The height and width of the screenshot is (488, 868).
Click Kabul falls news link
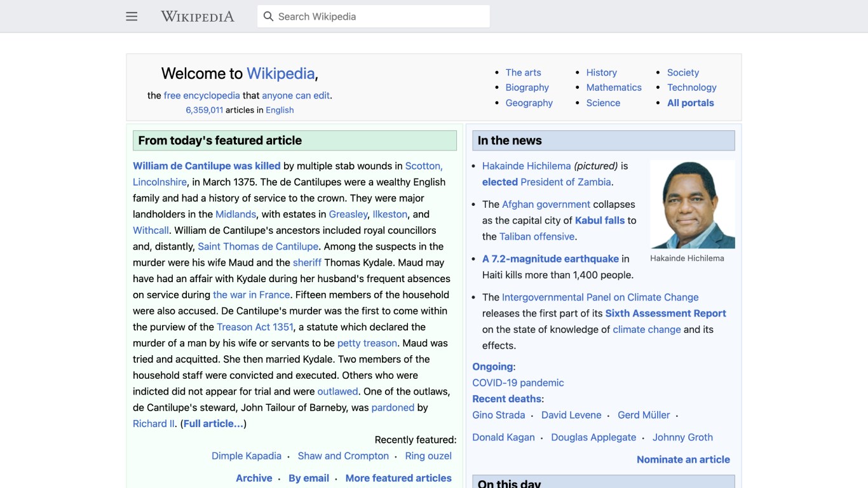[x=600, y=220]
